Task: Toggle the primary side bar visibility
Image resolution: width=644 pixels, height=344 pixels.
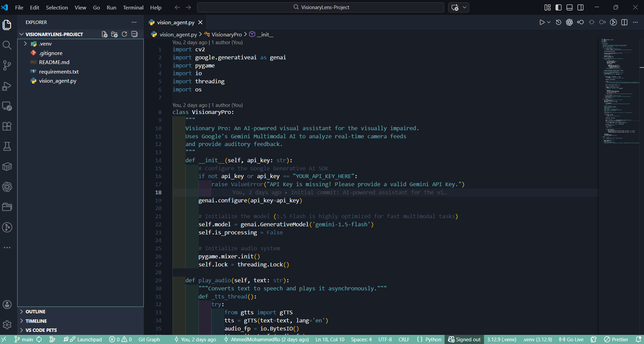Action: pos(559,7)
